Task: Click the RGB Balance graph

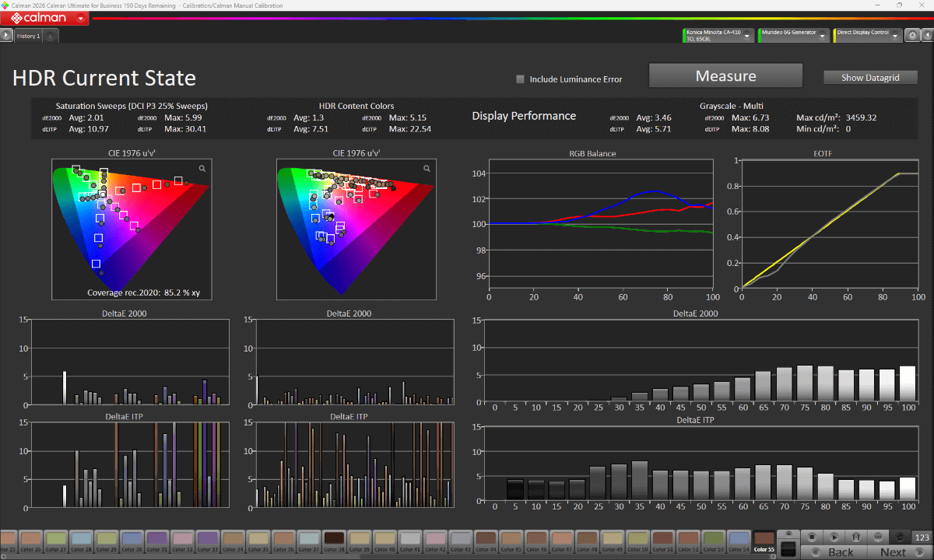Action: pos(600,224)
